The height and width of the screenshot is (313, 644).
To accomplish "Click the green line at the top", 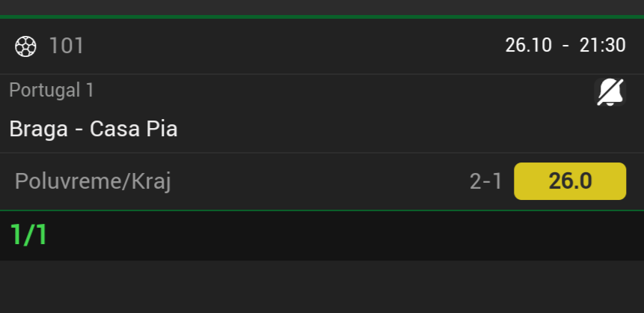I will (x=322, y=16).
